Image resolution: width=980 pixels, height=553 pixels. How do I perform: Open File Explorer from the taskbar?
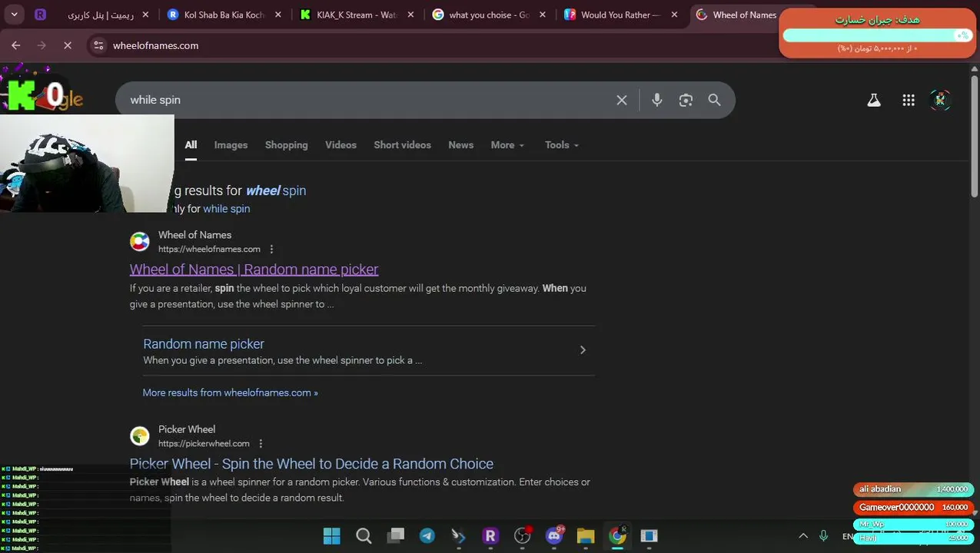(586, 536)
